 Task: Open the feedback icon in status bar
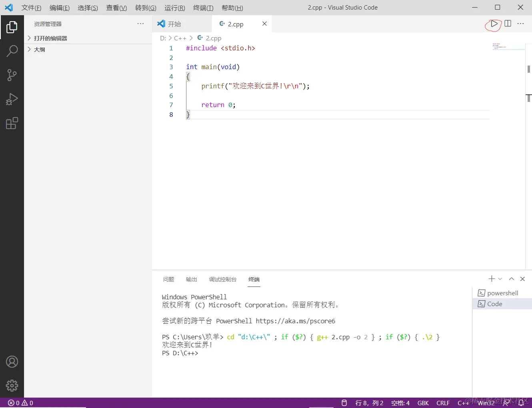tap(506, 403)
